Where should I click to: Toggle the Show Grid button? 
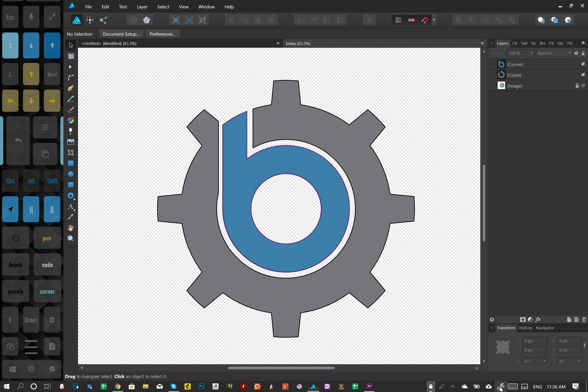point(398,20)
